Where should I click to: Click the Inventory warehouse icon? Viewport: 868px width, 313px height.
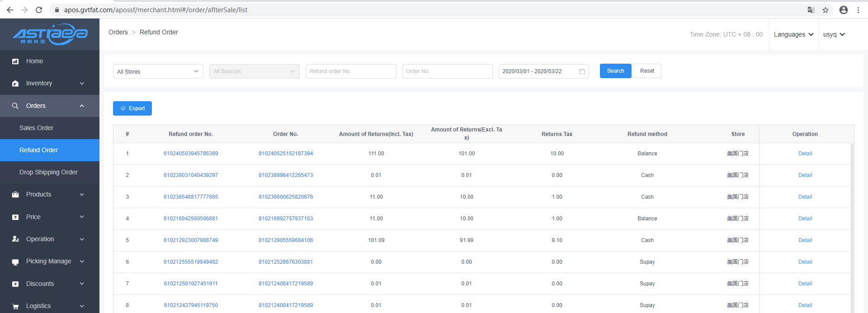click(x=15, y=84)
